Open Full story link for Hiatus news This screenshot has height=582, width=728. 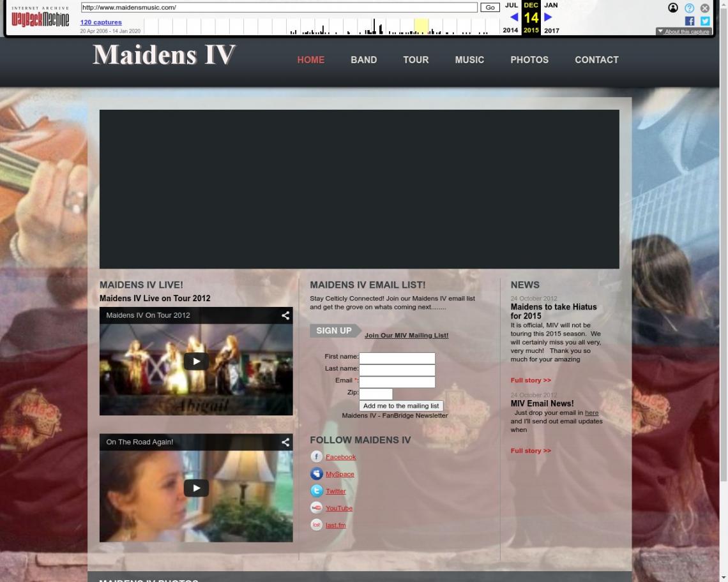click(x=531, y=380)
